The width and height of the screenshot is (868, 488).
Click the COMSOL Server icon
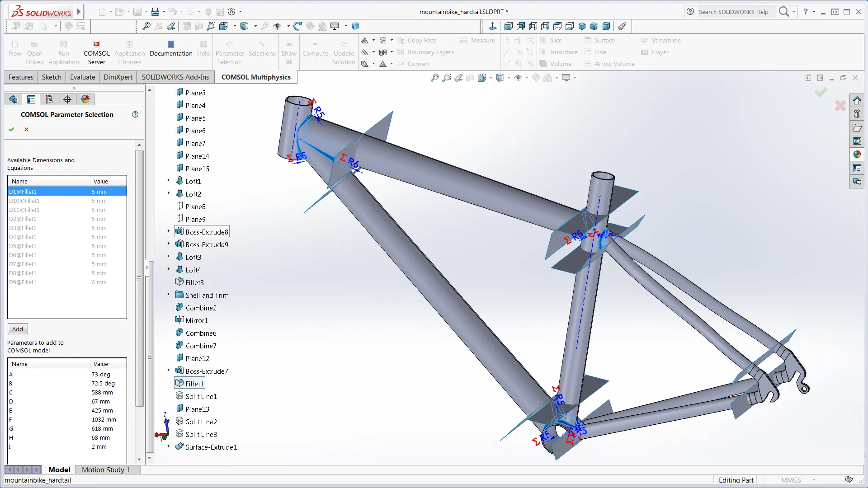pos(96,44)
